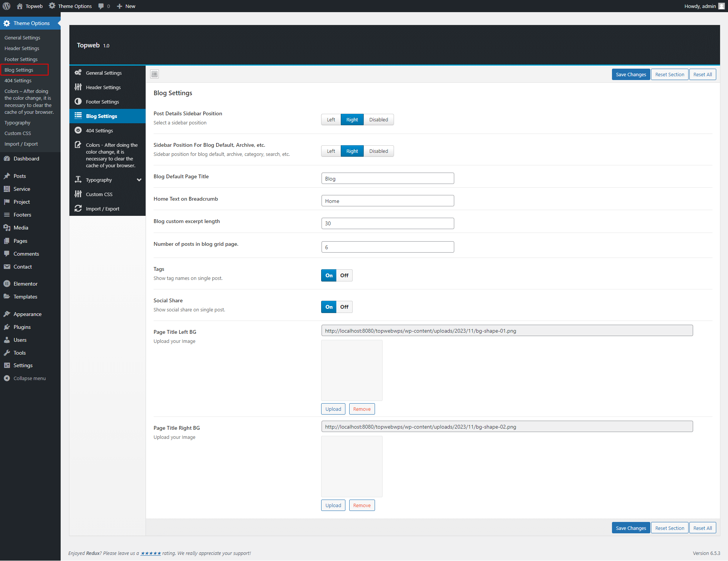Click the bottom Save Changes button
This screenshot has height=561, width=728.
point(631,528)
